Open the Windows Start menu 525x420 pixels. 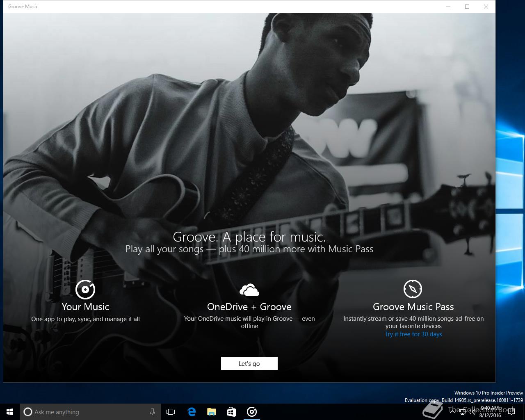tap(10, 412)
